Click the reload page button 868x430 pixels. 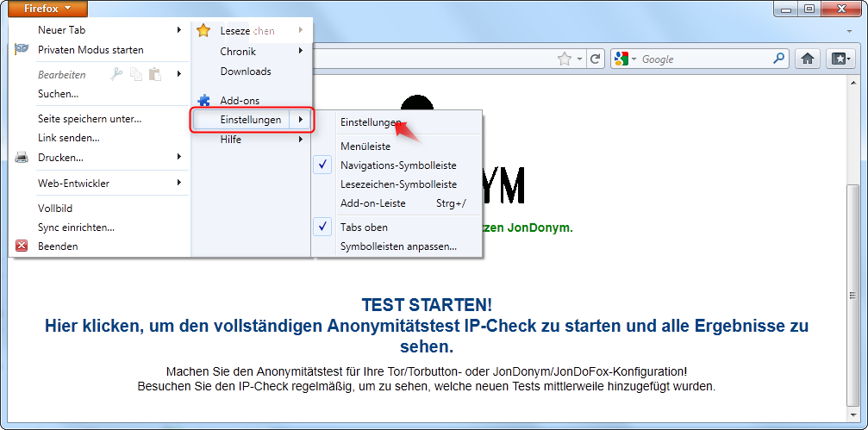point(596,59)
